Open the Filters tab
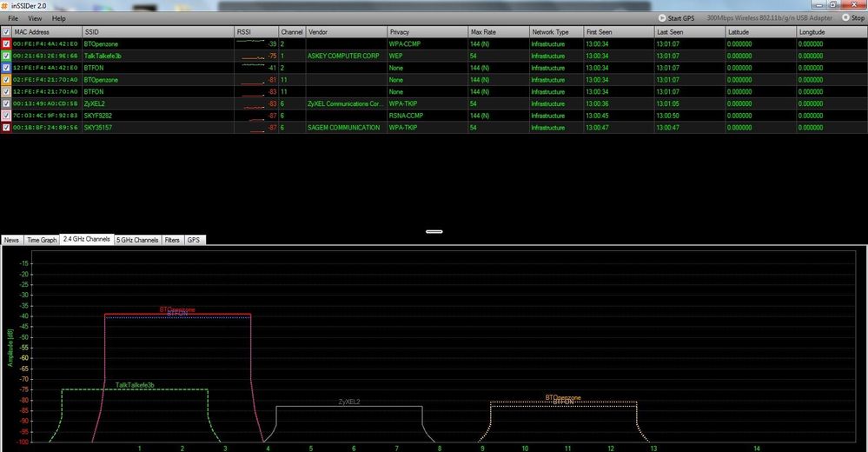Viewport: 868px width, 452px height. pyautogui.click(x=172, y=240)
